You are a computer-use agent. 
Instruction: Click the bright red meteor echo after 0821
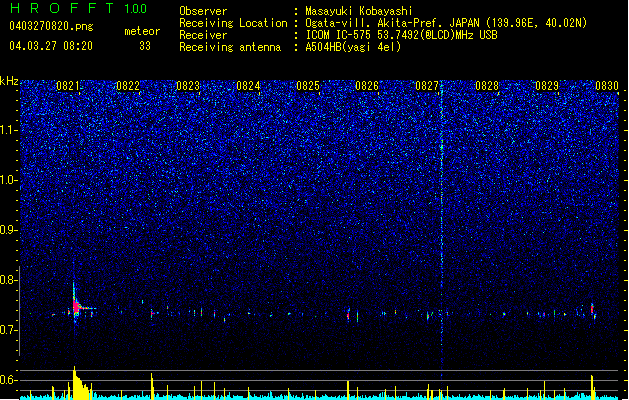pyautogui.click(x=76, y=307)
